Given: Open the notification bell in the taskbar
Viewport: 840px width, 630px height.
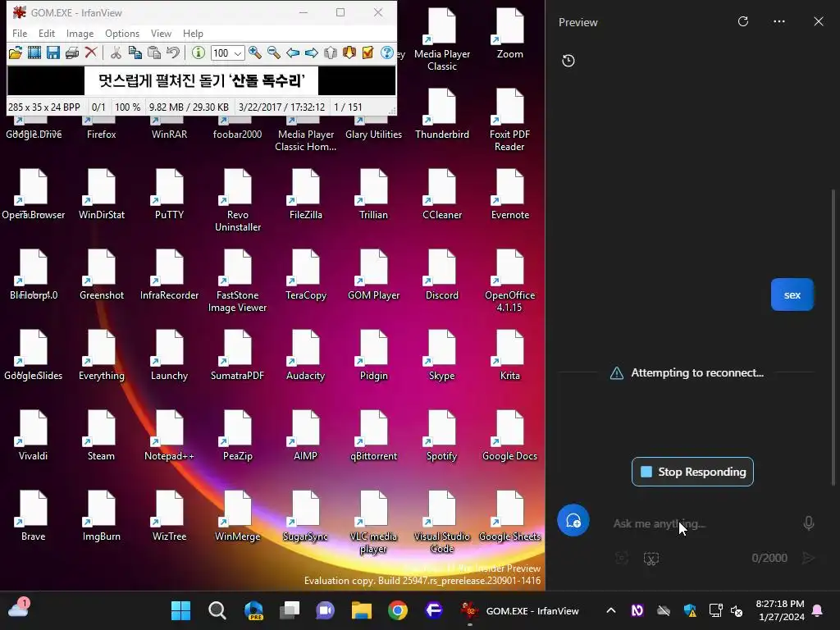Looking at the screenshot, I should [818, 610].
